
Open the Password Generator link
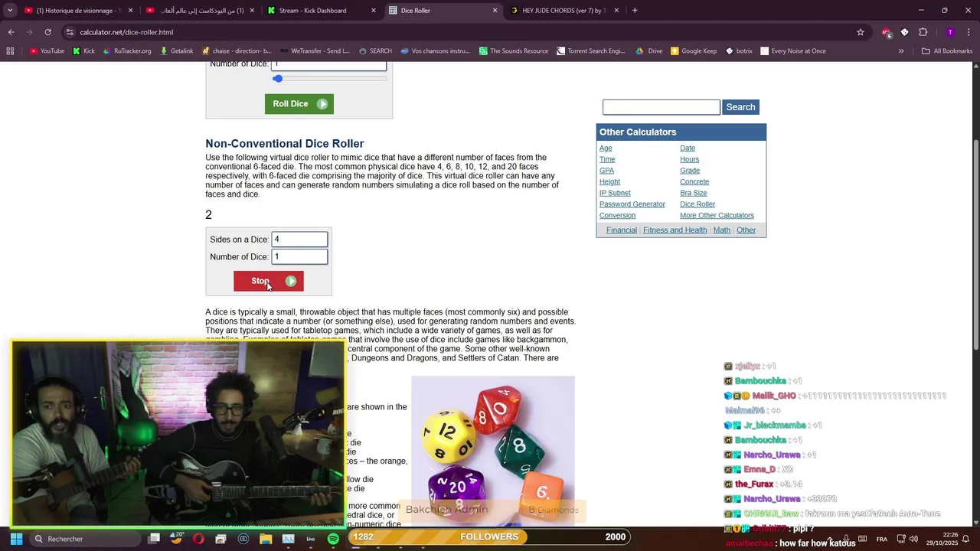(x=632, y=204)
